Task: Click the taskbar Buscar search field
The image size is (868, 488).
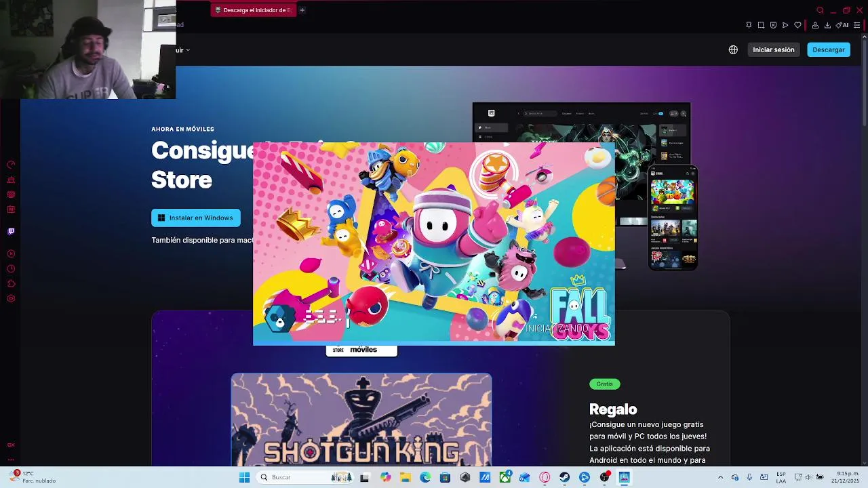Action: [x=305, y=477]
